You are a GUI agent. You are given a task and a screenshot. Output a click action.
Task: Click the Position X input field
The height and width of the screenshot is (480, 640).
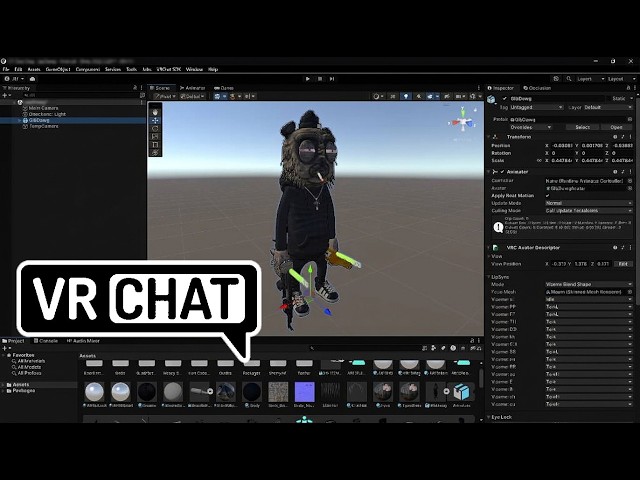click(562, 145)
